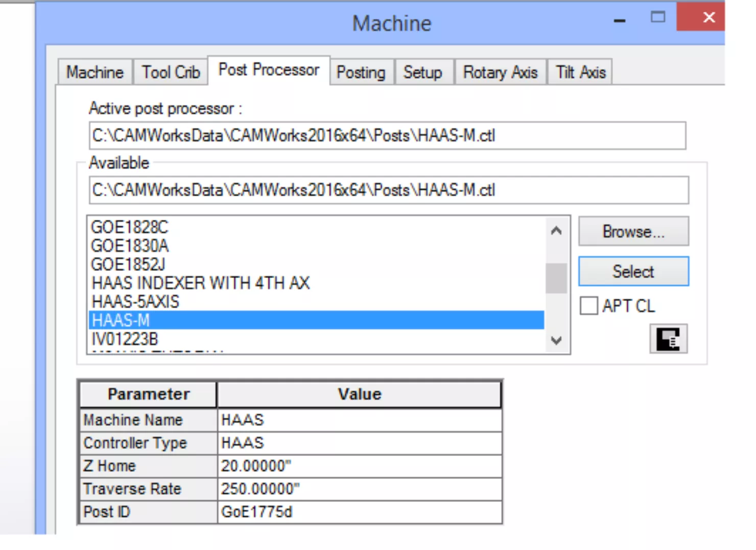
Task: Switch to Rotary Axis tab
Action: (500, 72)
